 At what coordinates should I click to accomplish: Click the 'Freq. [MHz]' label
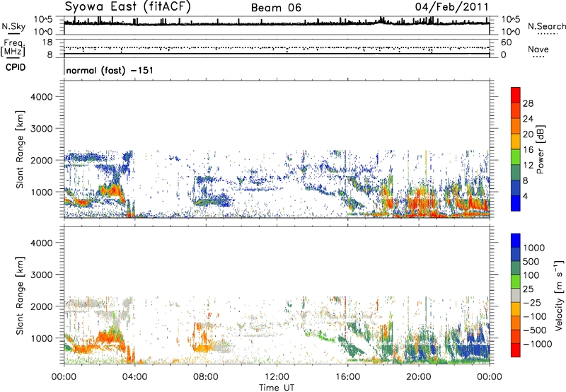tap(13, 47)
